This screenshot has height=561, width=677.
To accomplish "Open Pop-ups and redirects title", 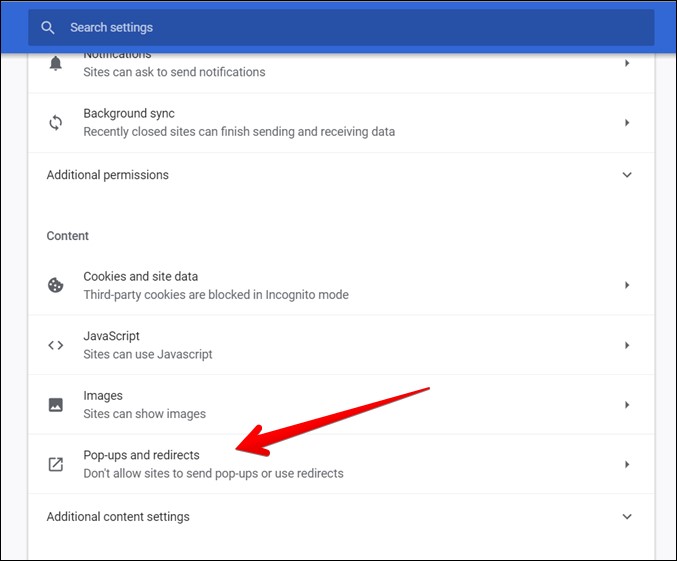I will [141, 455].
